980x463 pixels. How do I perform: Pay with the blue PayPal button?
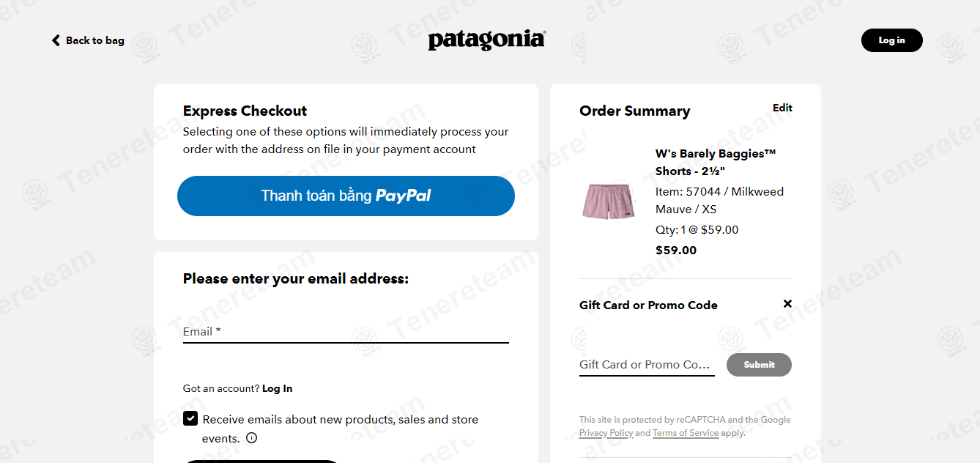click(x=346, y=196)
